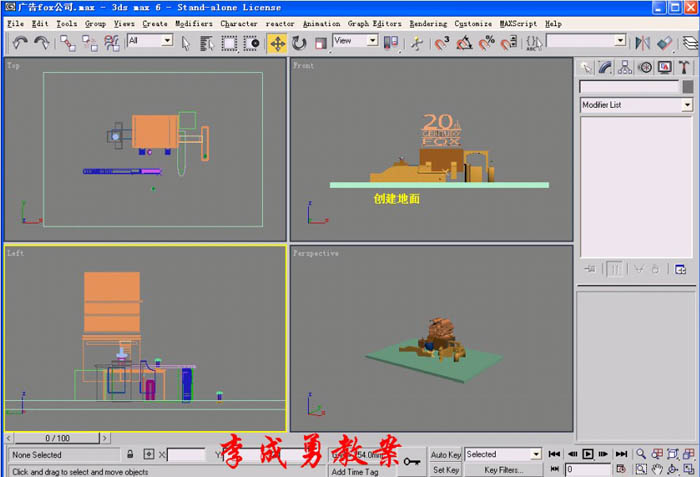Viewport: 700px width, 477px height.
Task: Click the Configure Modifier Sets icon
Action: tap(680, 269)
